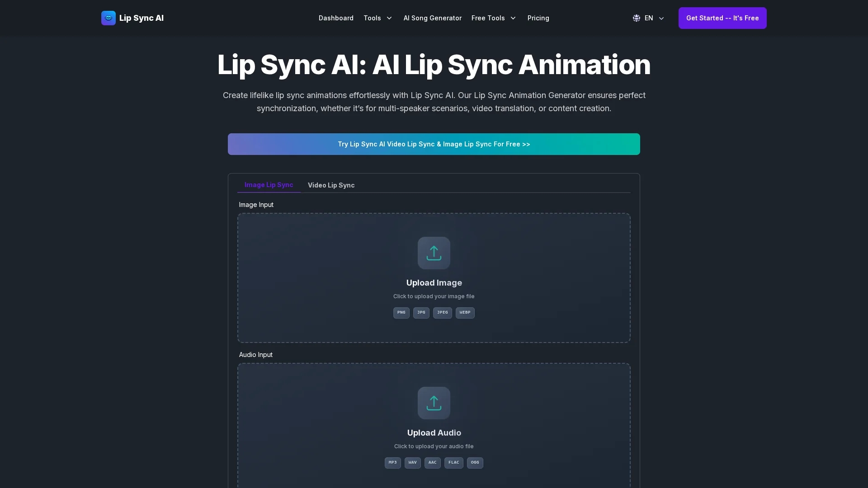
Task: Click the Upload Image heading text
Action: click(434, 283)
